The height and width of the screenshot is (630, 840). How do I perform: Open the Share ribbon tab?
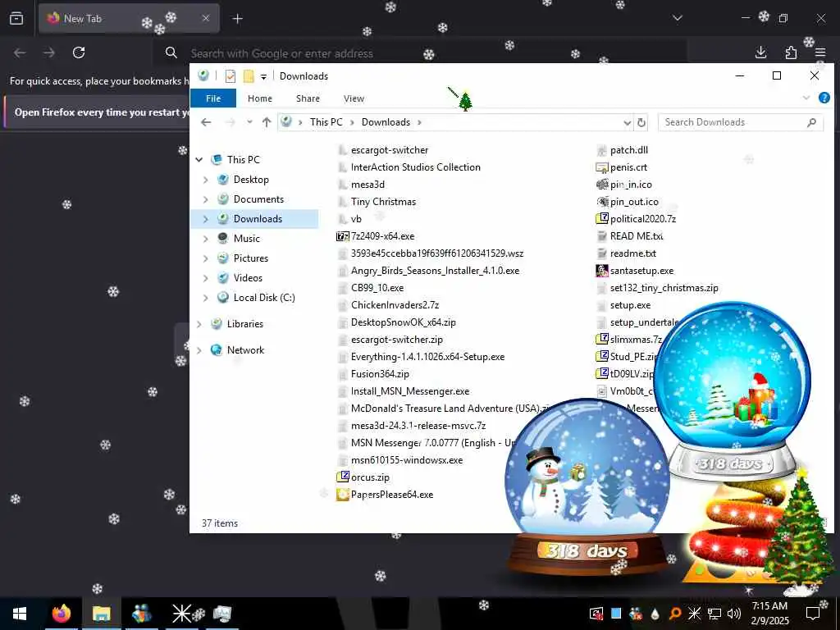click(308, 98)
